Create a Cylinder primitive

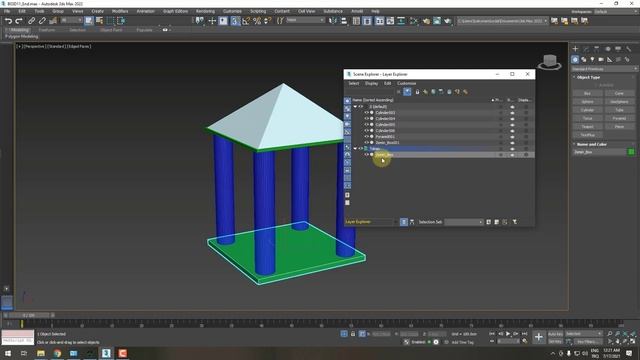click(587, 110)
